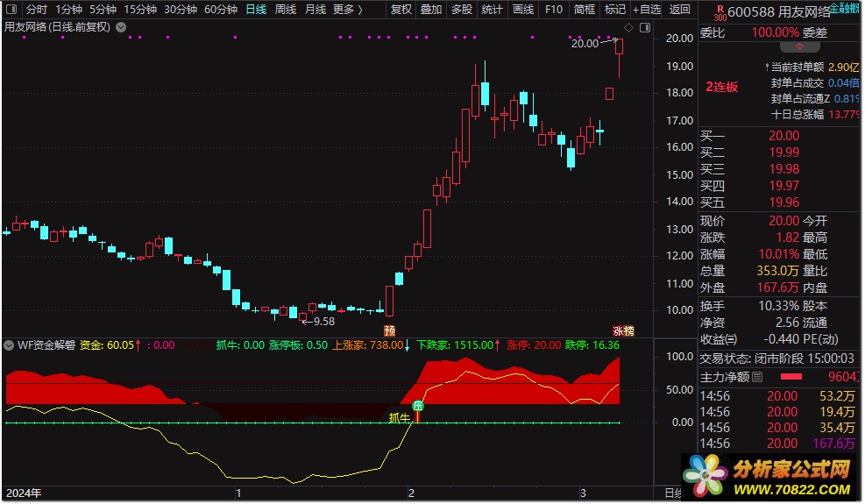Switch to 分时 intraday view
The image size is (865, 504).
[37, 10]
